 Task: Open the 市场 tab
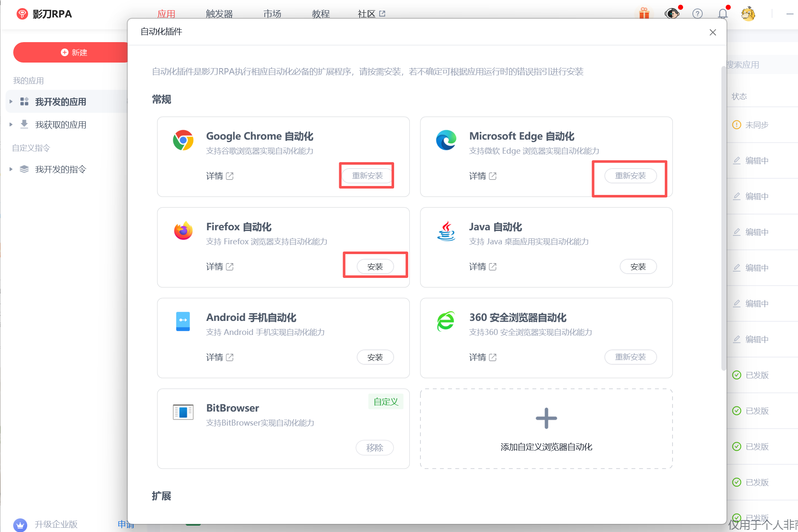pos(272,14)
